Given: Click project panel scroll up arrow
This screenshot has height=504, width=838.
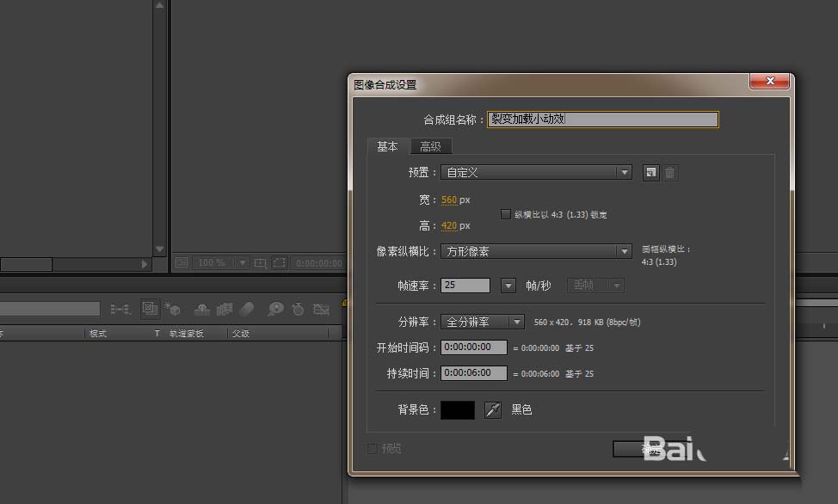Looking at the screenshot, I should point(159,5).
